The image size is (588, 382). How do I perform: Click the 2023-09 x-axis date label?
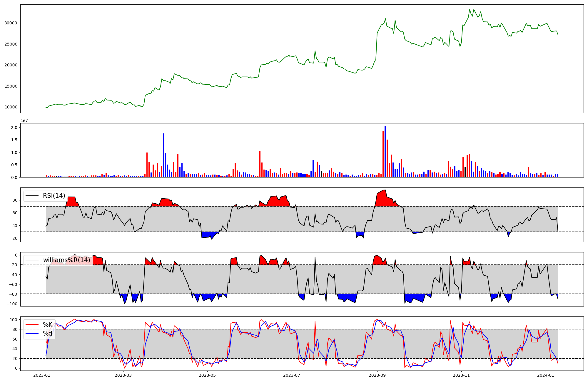[377, 375]
